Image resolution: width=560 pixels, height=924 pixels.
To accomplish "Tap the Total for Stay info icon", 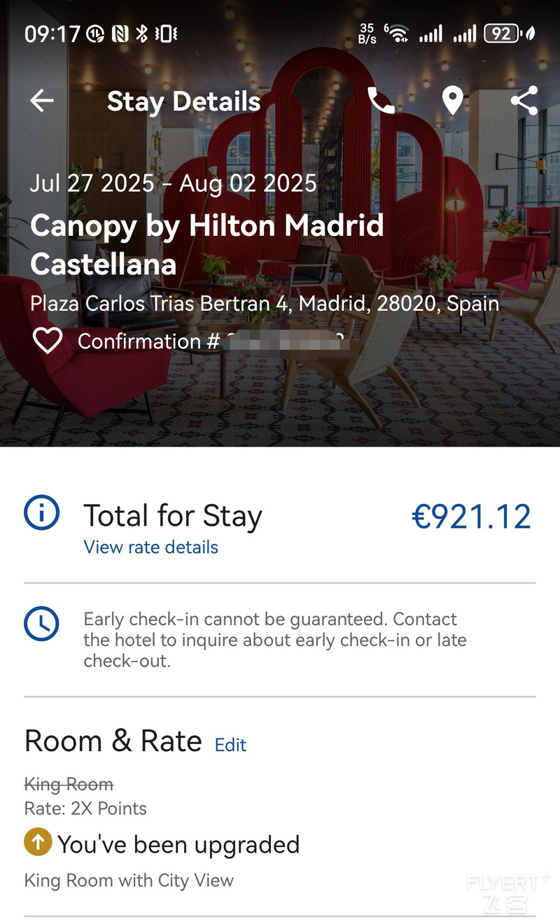I will click(x=41, y=514).
